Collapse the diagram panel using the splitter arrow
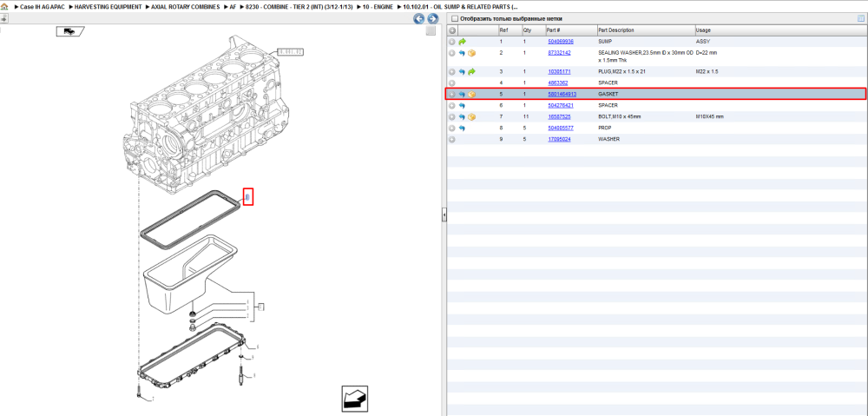This screenshot has width=868, height=416. (x=444, y=216)
